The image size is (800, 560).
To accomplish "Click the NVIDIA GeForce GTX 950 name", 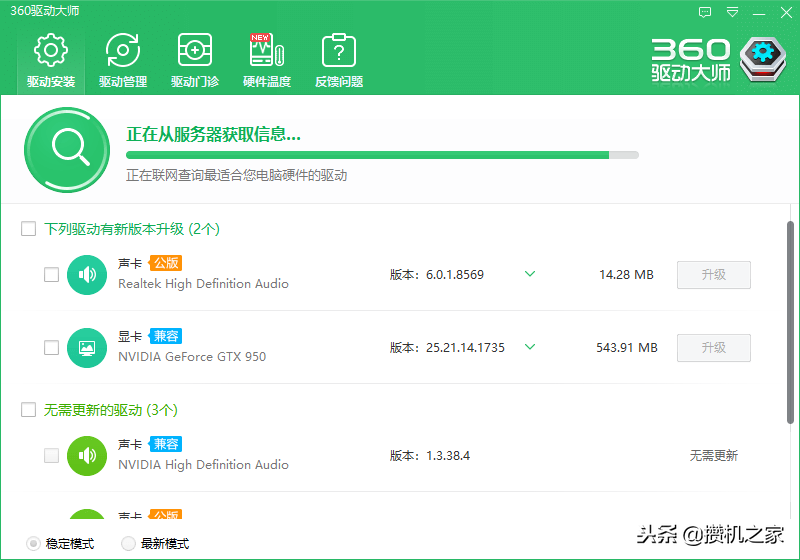I will click(x=192, y=357).
